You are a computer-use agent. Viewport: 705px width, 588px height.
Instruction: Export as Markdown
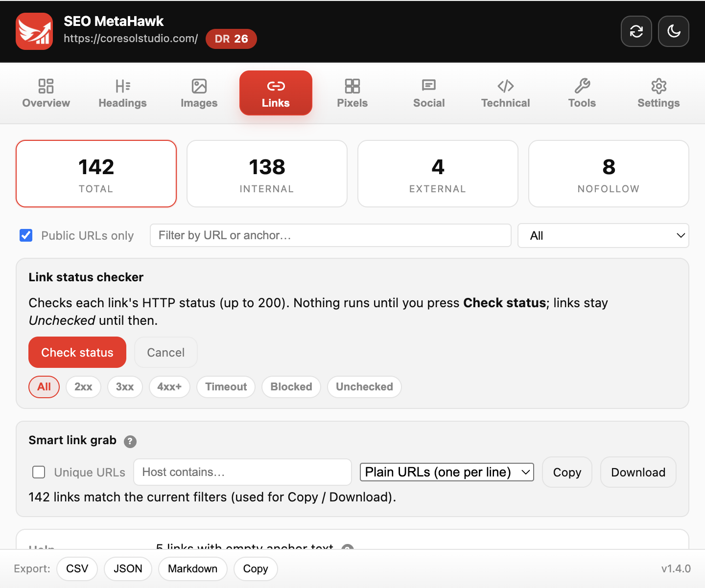(x=193, y=568)
